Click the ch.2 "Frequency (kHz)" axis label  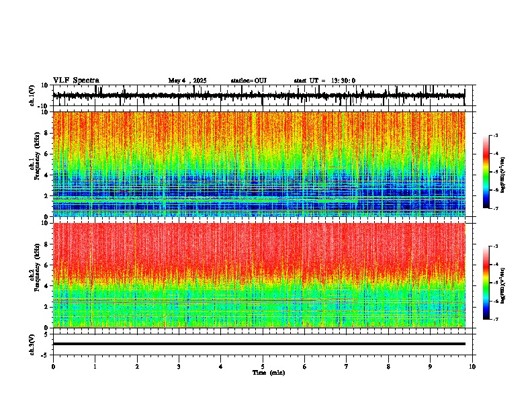click(37, 267)
